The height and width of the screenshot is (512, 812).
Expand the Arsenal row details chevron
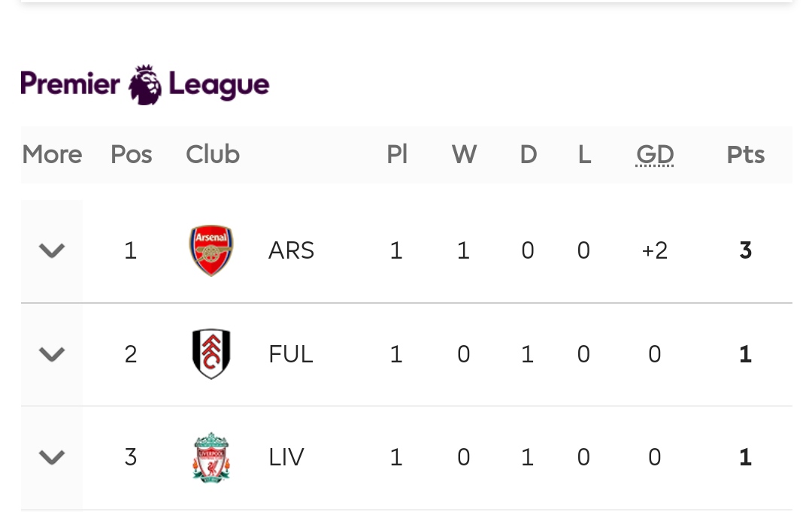click(x=52, y=250)
